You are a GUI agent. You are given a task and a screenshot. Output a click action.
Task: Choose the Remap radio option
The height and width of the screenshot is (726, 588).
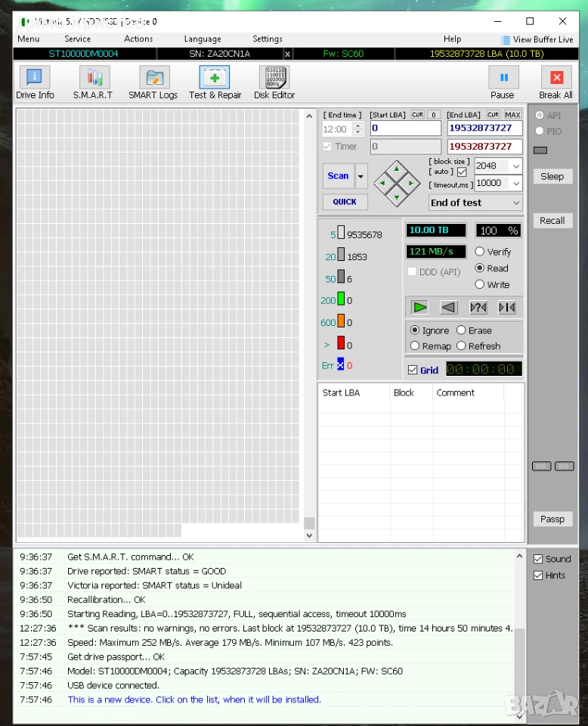click(x=415, y=346)
